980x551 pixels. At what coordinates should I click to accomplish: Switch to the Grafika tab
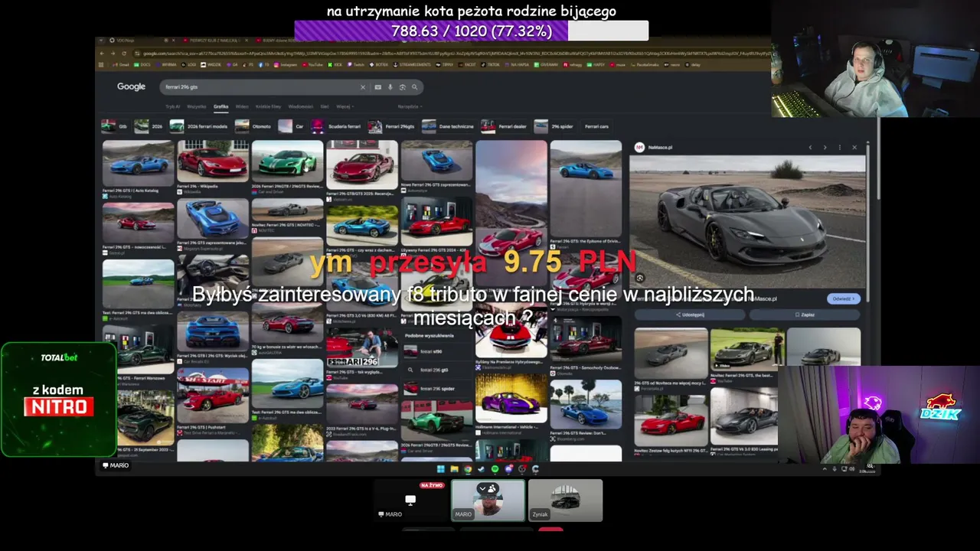coord(220,106)
